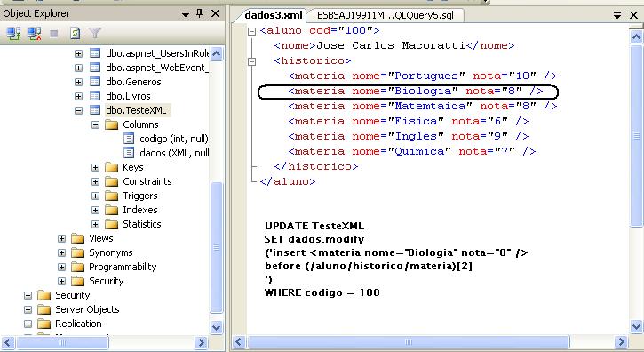
Task: Select the dbo.TesteXML table item
Action: [x=136, y=110]
